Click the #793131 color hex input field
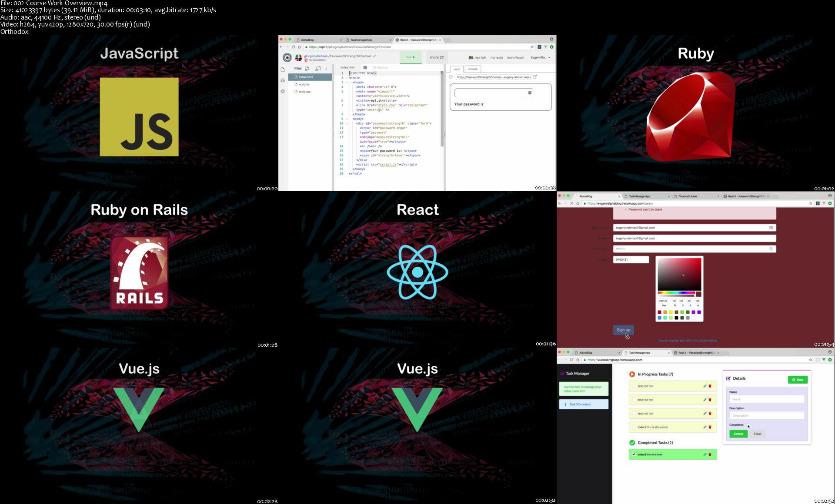 pyautogui.click(x=631, y=259)
